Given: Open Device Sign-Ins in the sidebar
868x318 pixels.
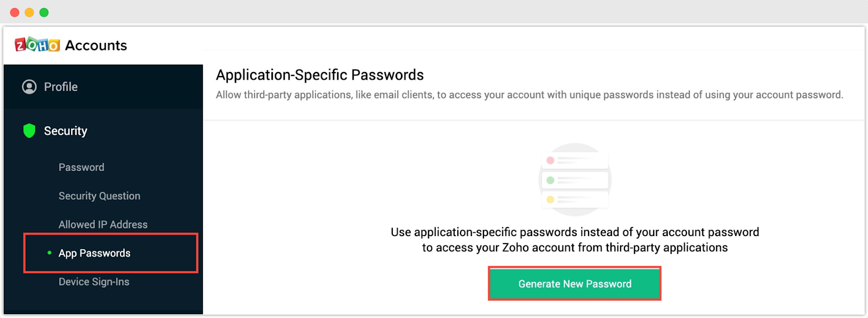Looking at the screenshot, I should pyautogui.click(x=94, y=282).
